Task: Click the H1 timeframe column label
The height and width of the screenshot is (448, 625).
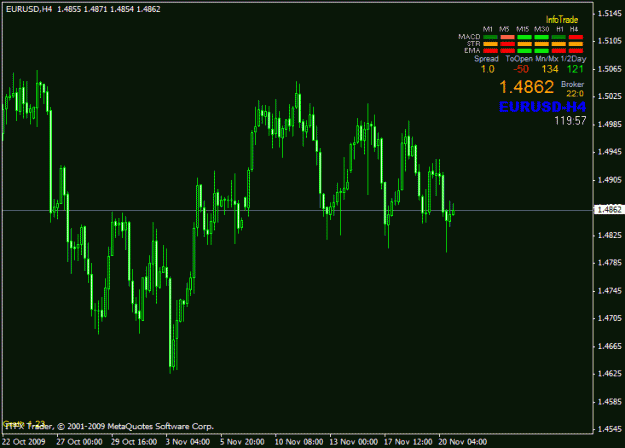Action: point(560,29)
